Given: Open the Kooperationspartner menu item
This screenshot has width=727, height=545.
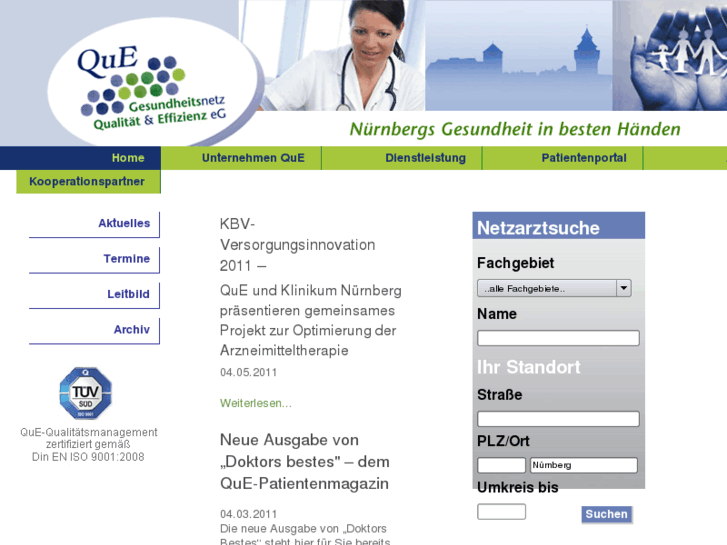Looking at the screenshot, I should (x=89, y=182).
